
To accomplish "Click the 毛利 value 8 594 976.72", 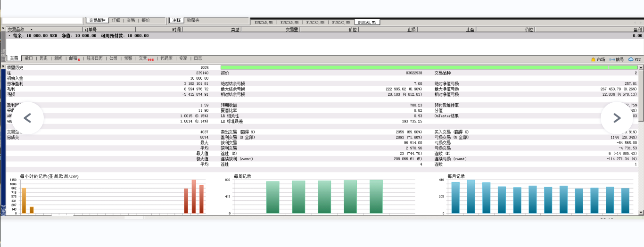I will pyautogui.click(x=196, y=89).
